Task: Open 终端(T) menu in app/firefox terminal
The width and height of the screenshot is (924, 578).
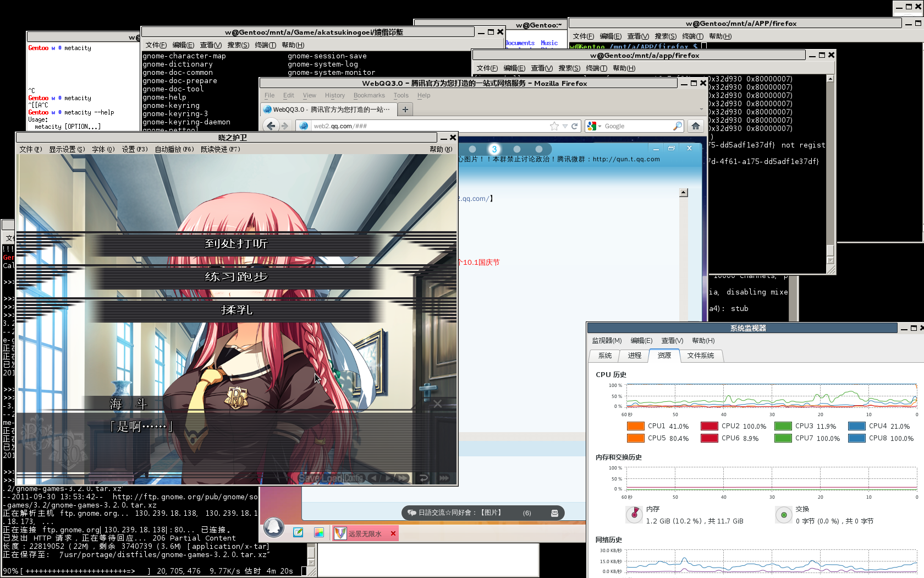Action: click(x=596, y=68)
